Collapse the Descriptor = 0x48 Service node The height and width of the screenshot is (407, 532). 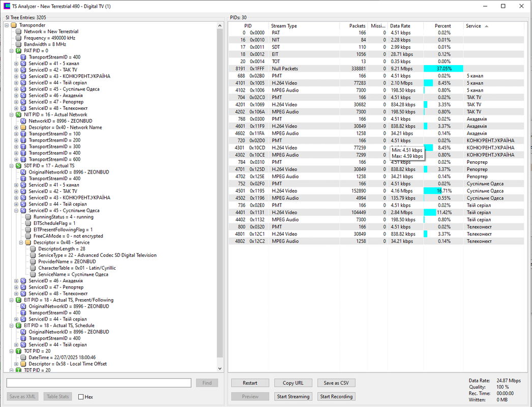21,242
